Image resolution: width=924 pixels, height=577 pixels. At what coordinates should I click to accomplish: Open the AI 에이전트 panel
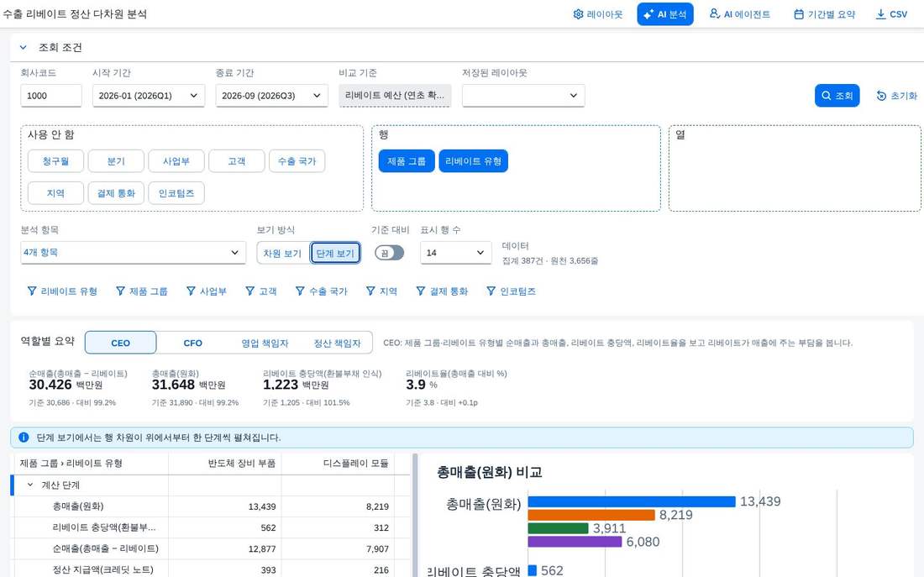pos(739,14)
